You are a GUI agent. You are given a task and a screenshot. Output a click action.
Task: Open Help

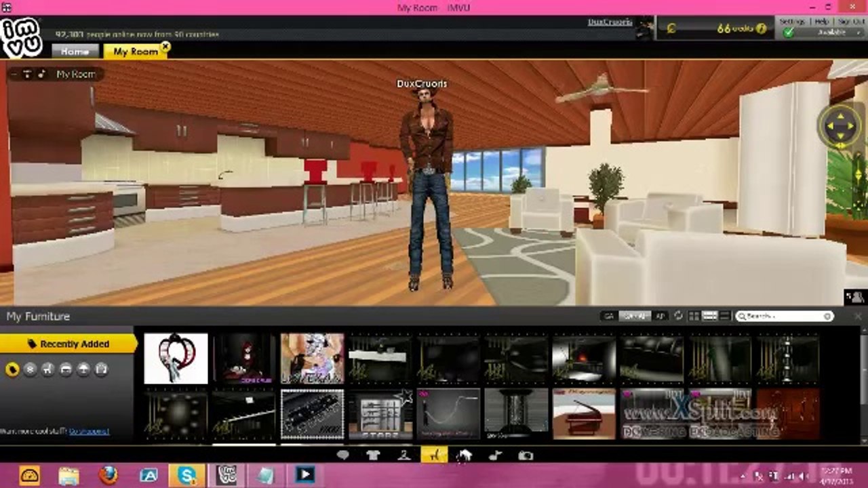(821, 22)
